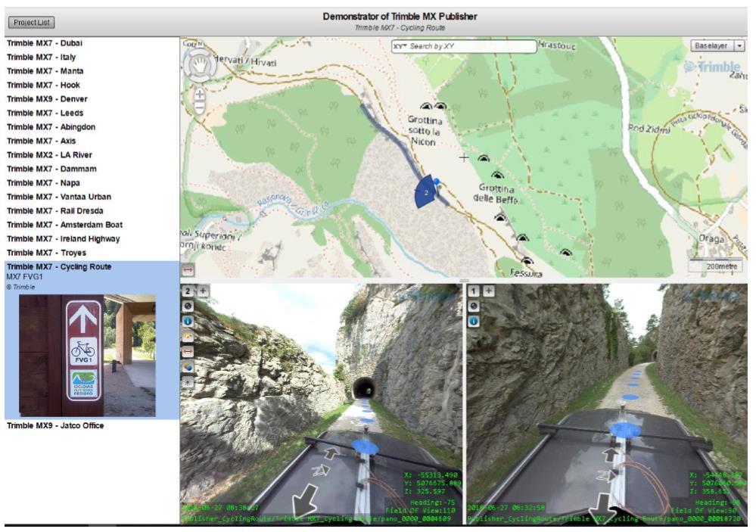756x532 pixels.
Task: Click the globe icon in view 2
Action: [188, 306]
